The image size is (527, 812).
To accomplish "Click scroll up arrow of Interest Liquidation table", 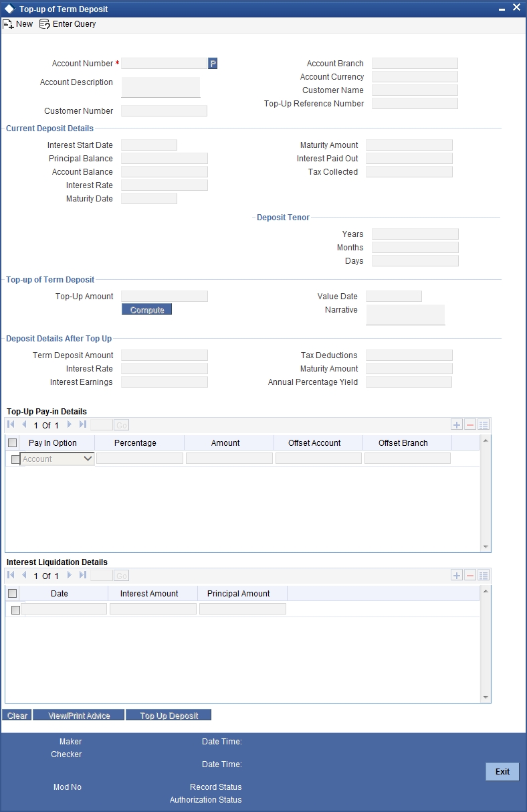I will [x=486, y=590].
